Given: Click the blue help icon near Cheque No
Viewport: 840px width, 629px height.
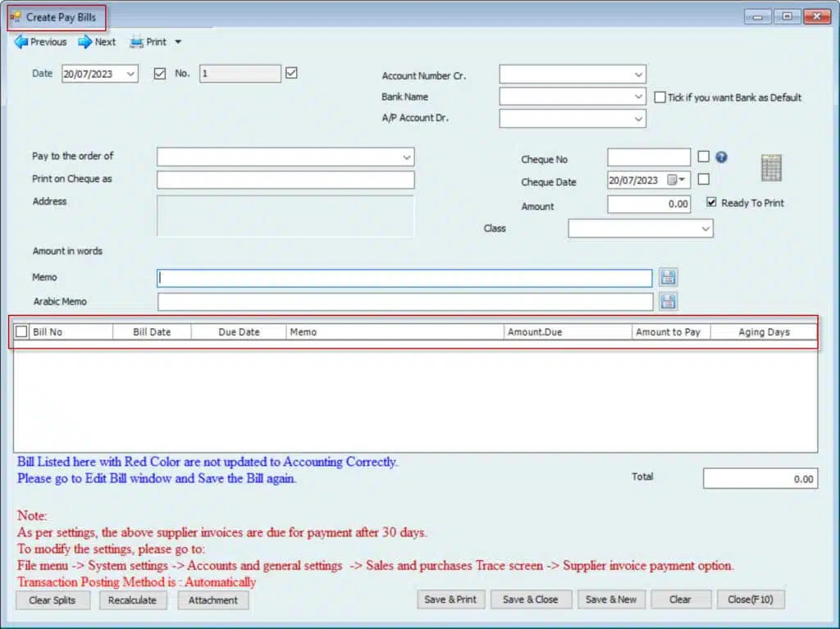Looking at the screenshot, I should pos(721,157).
